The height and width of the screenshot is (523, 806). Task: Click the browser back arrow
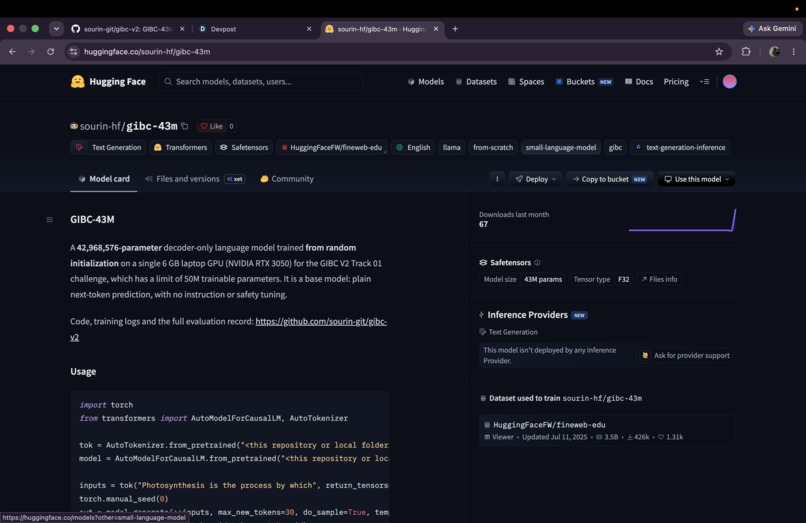tap(12, 51)
